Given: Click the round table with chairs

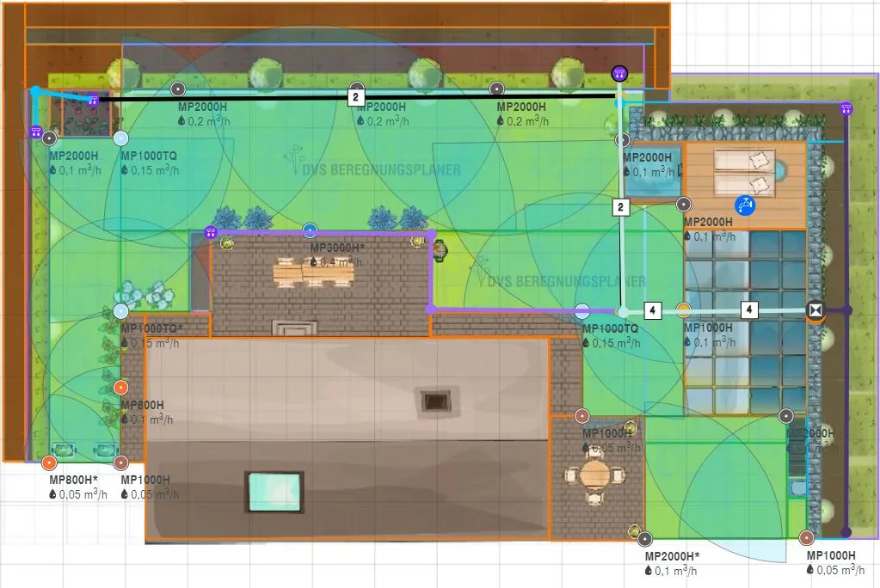Looking at the screenshot, I should pos(595,476).
